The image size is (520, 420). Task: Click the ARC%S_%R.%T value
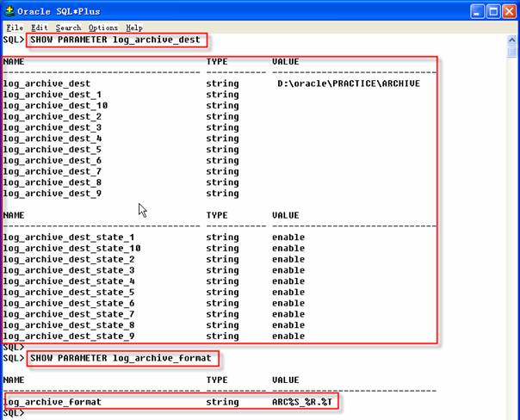coord(302,402)
